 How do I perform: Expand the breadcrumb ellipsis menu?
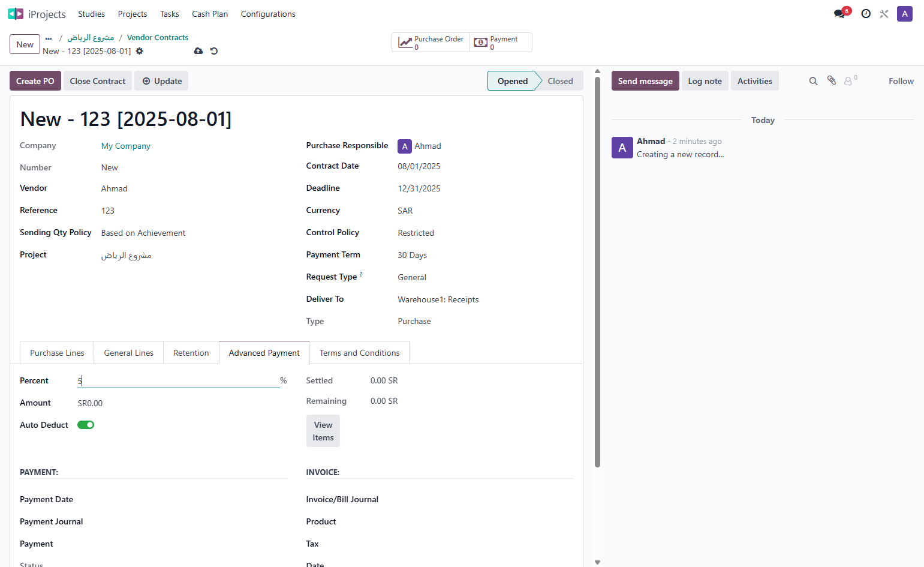[49, 38]
